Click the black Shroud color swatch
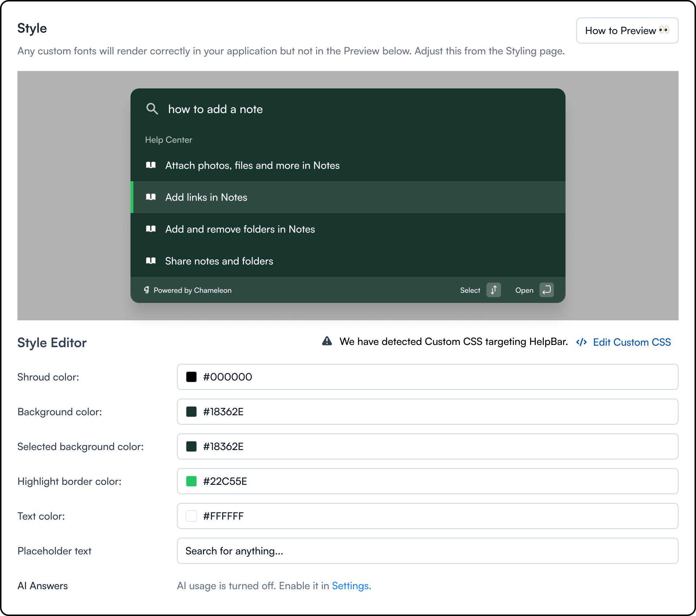Image resolution: width=696 pixels, height=616 pixels. [x=191, y=377]
